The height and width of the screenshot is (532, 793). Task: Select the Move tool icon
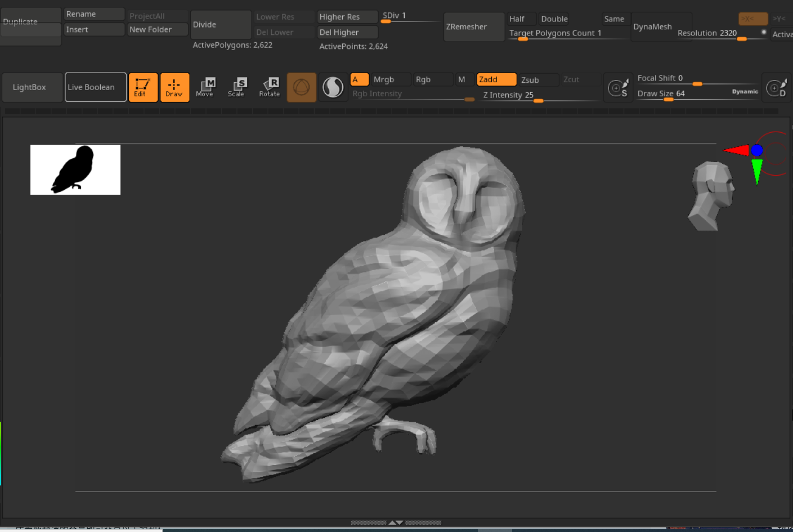point(205,87)
